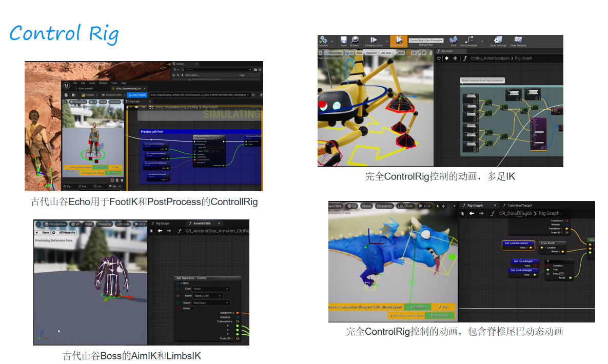Expand Transform output pin in Get Transform node
The width and height of the screenshot is (608, 364).
(x=233, y=313)
